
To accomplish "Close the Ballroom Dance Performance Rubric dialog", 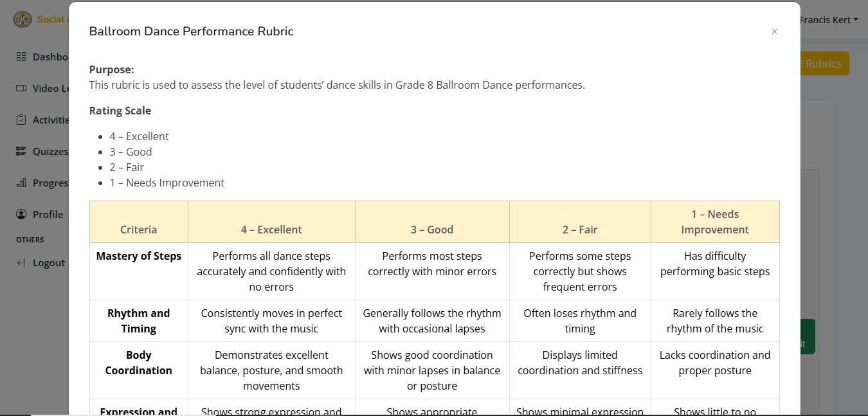I will (x=775, y=32).
